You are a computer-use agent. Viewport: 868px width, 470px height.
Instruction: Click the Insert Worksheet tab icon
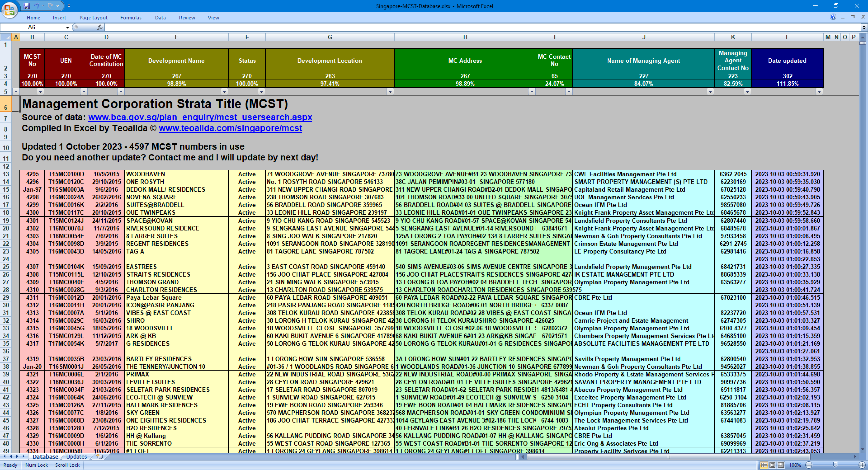tap(100, 456)
